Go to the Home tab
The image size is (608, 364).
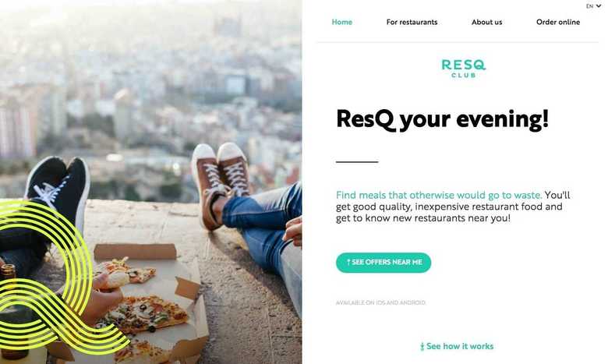[342, 22]
